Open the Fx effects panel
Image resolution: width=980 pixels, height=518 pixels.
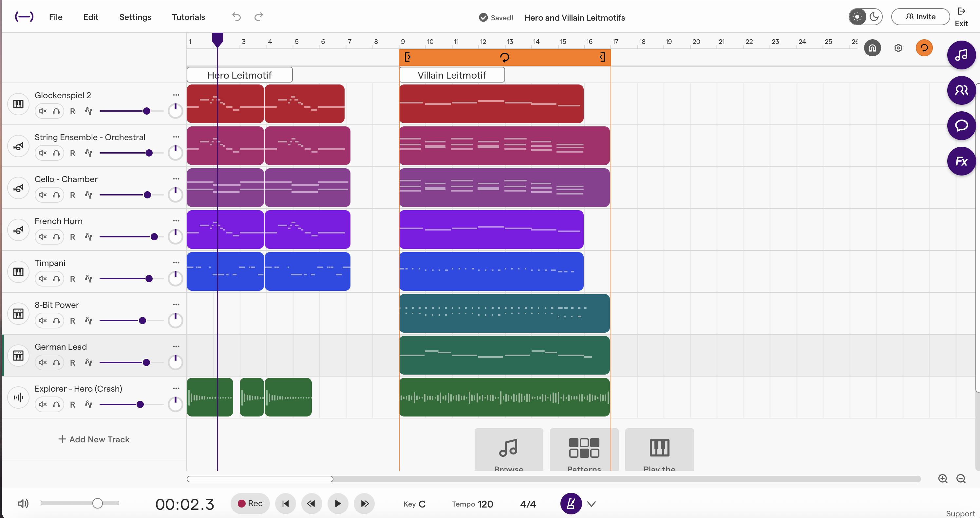click(961, 161)
